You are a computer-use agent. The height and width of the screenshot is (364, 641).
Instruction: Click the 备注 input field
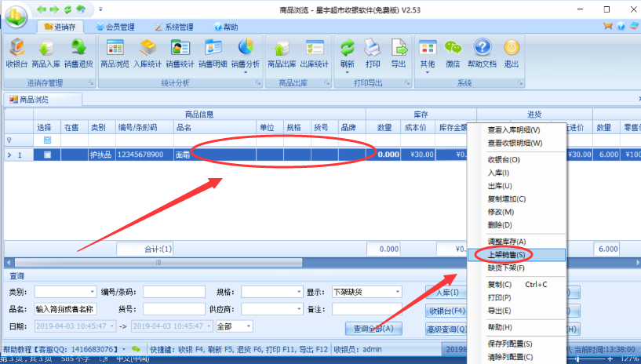366,309
